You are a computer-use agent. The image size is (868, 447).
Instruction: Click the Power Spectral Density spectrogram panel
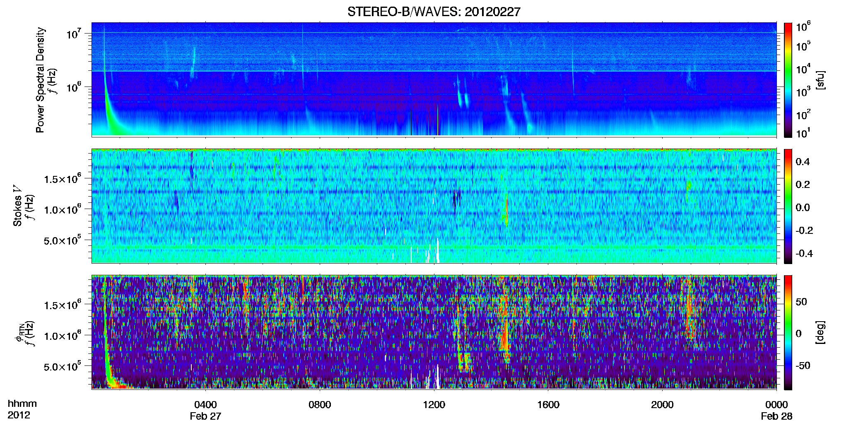434,79
